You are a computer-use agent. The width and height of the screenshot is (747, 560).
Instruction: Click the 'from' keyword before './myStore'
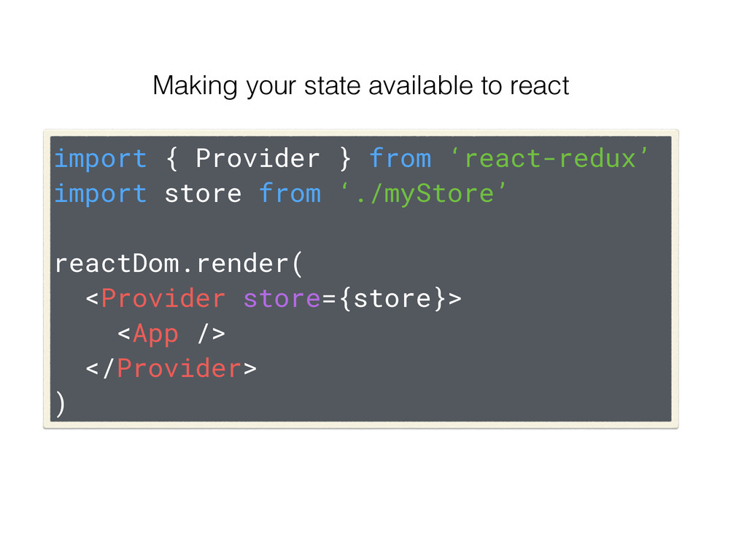pyautogui.click(x=290, y=194)
